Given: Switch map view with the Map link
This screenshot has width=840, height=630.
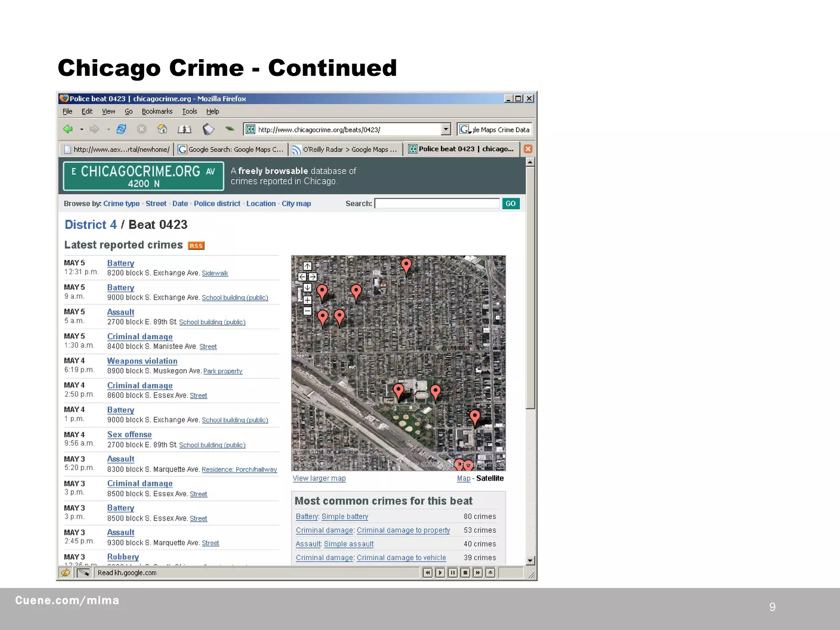Looking at the screenshot, I should tap(463, 478).
